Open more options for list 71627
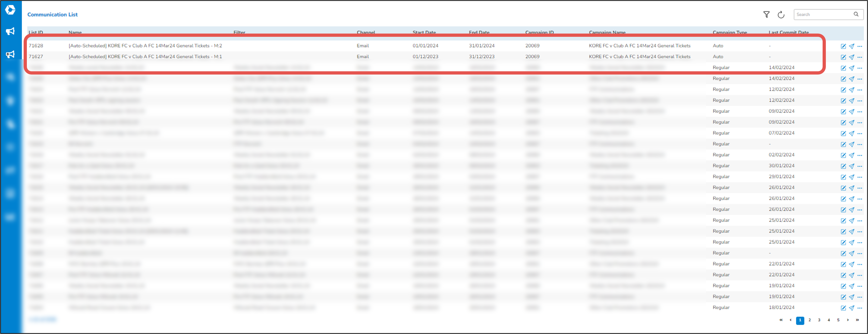The width and height of the screenshot is (868, 334). (x=860, y=57)
